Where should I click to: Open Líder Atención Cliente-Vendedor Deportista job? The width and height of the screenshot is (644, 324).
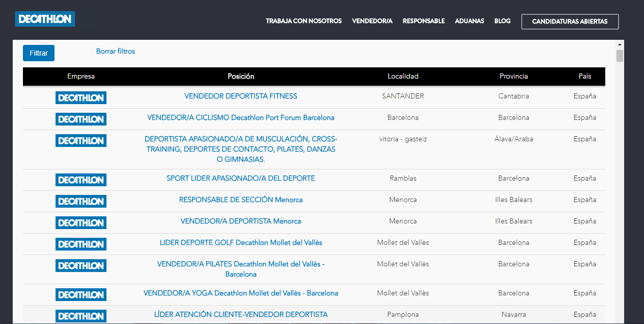[x=241, y=315]
